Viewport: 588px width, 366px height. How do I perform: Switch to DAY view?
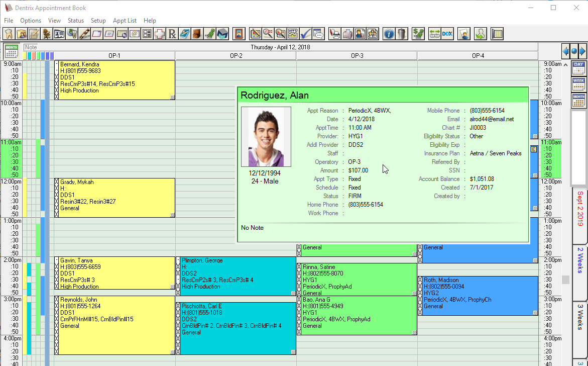tap(578, 68)
